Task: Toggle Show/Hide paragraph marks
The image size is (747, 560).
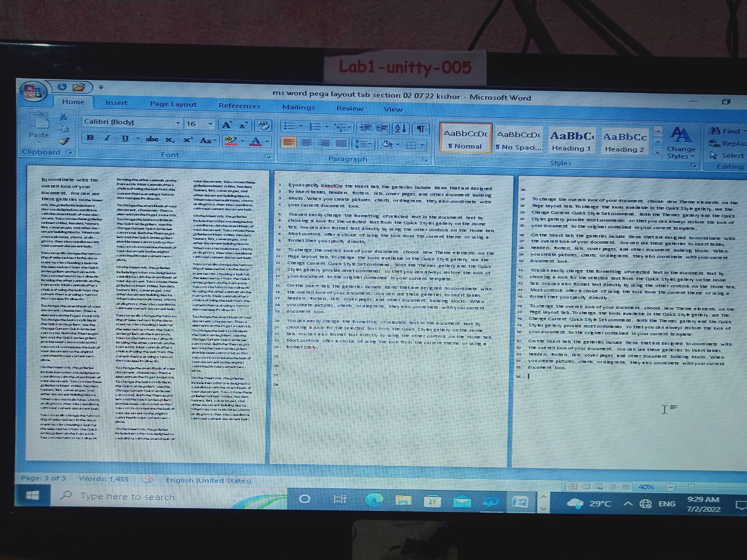Action: (x=420, y=129)
